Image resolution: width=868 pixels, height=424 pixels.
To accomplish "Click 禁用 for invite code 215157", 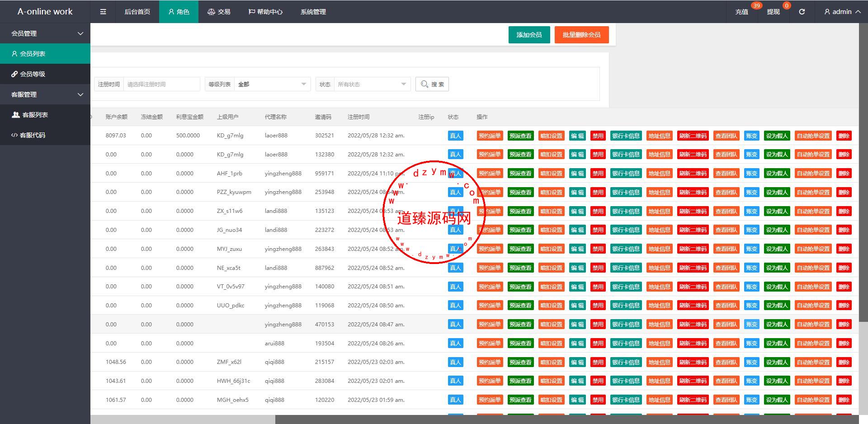I will pos(598,363).
